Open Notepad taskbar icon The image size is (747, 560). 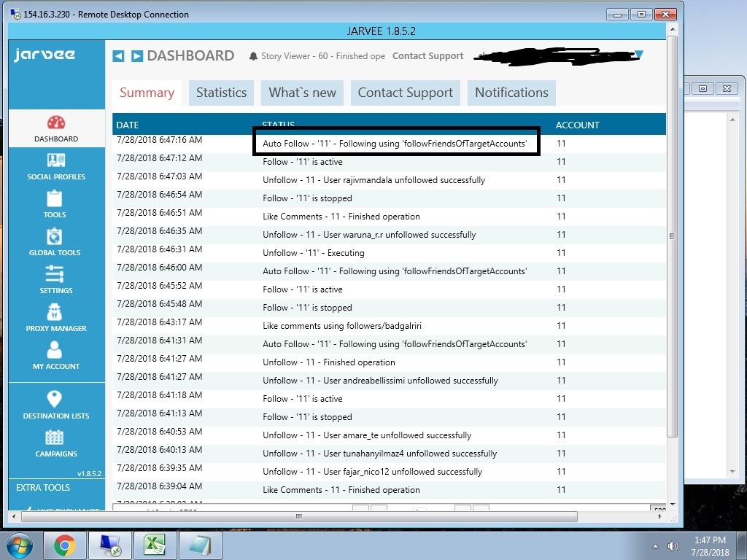click(200, 545)
